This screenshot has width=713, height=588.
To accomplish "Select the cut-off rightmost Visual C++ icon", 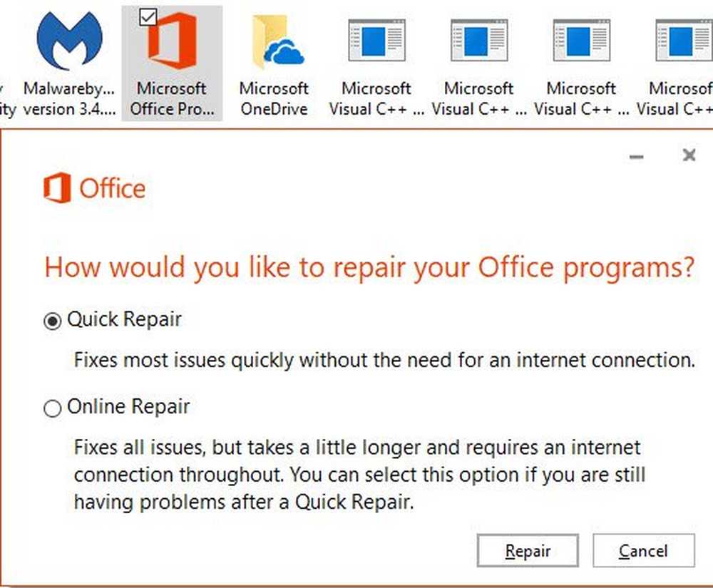I will point(684,40).
